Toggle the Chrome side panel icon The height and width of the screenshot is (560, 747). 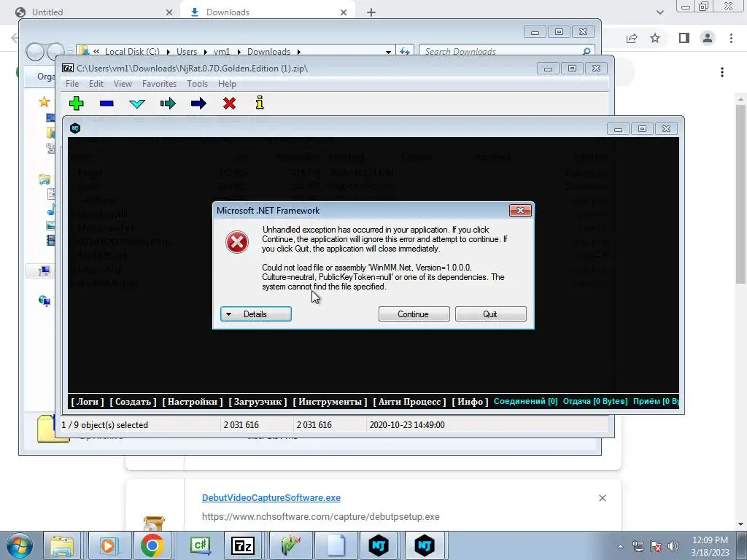(684, 38)
